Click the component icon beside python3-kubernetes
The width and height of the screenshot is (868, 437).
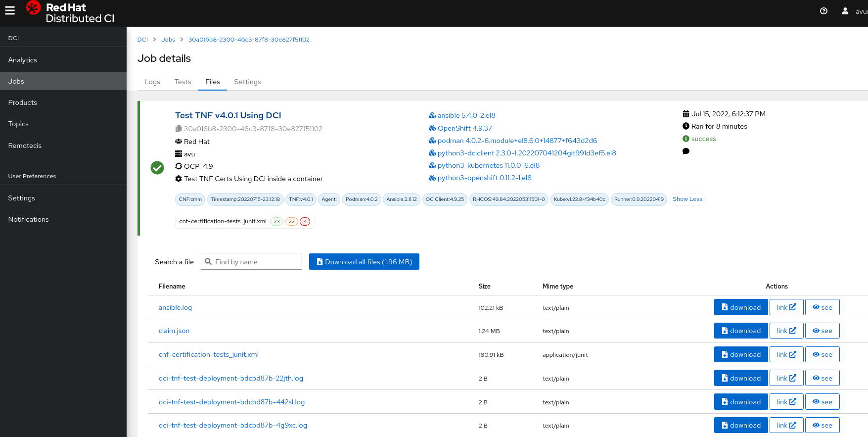click(432, 165)
